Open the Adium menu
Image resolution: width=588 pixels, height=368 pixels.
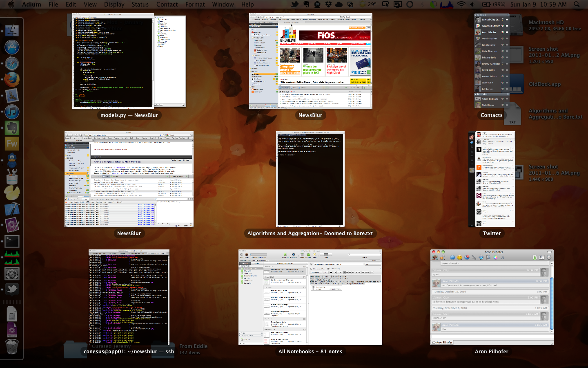click(31, 4)
